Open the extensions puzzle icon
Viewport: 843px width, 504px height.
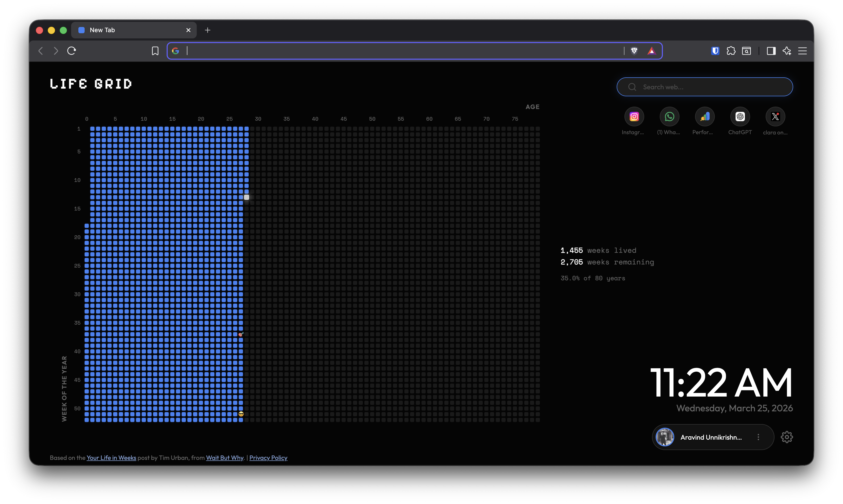tap(731, 51)
